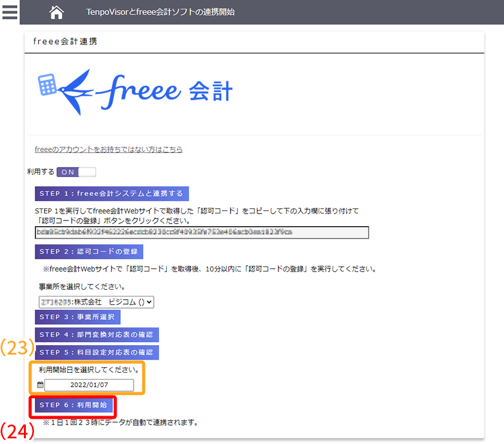Expand the 事業所 selection dropdown
This screenshot has height=444, width=504.
[x=96, y=302]
